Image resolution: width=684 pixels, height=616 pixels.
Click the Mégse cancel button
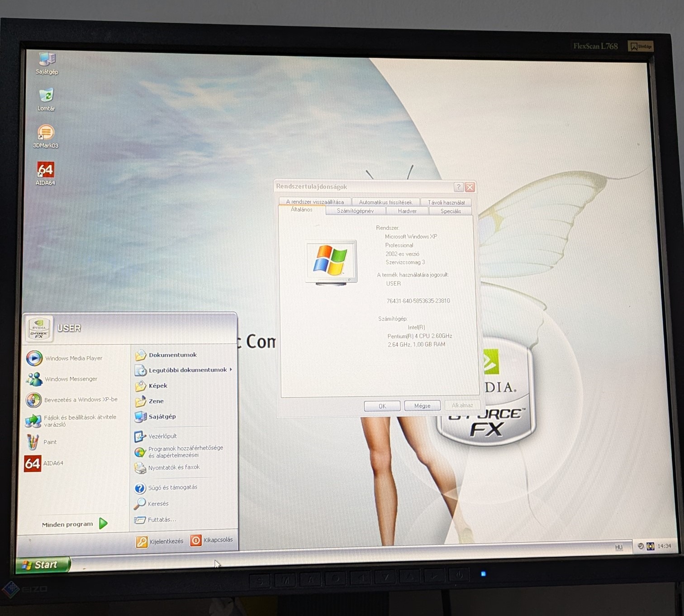click(423, 406)
